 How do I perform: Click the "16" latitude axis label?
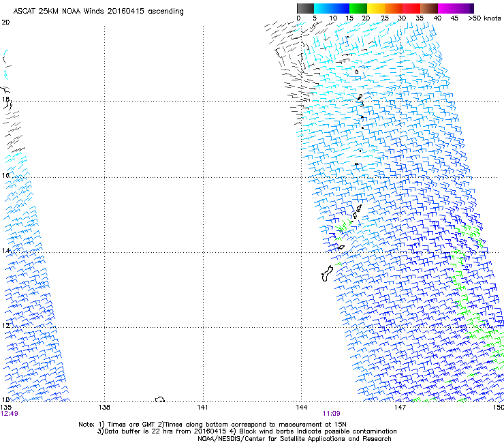click(x=5, y=175)
